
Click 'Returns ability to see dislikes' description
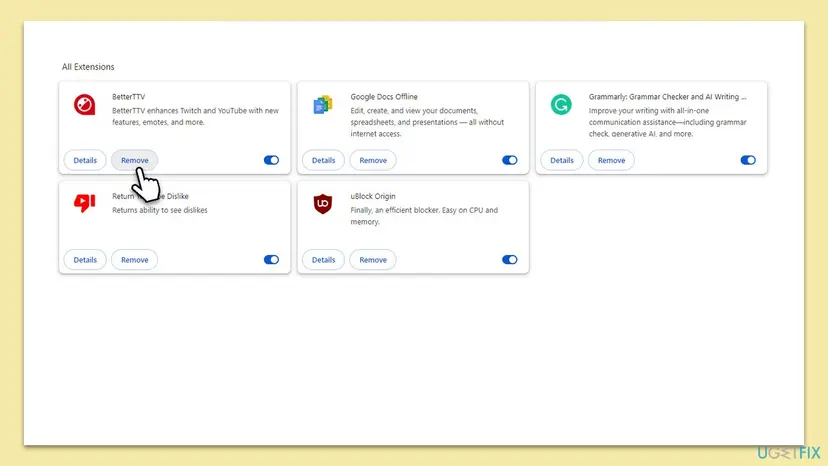pos(159,210)
